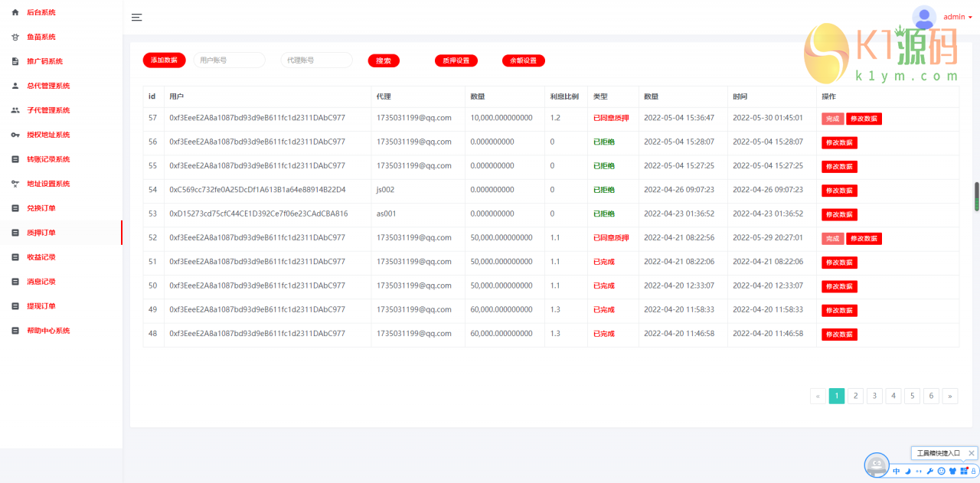Toggle Chinese input mode via 中 icon
The width and height of the screenshot is (980, 483).
(x=897, y=471)
